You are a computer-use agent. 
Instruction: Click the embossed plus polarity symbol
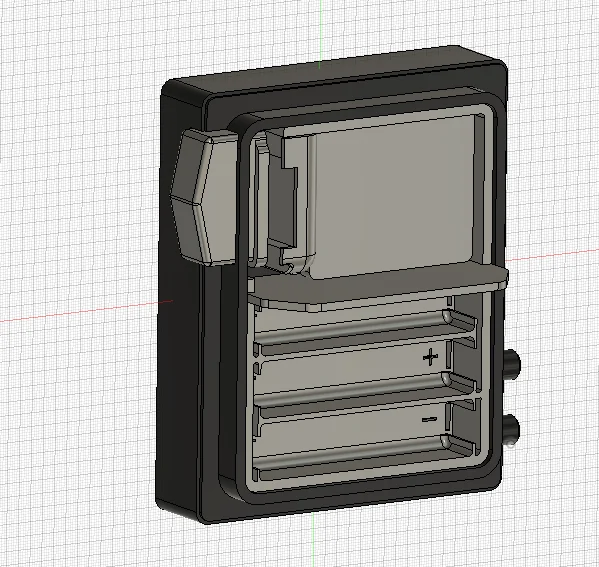tap(431, 357)
